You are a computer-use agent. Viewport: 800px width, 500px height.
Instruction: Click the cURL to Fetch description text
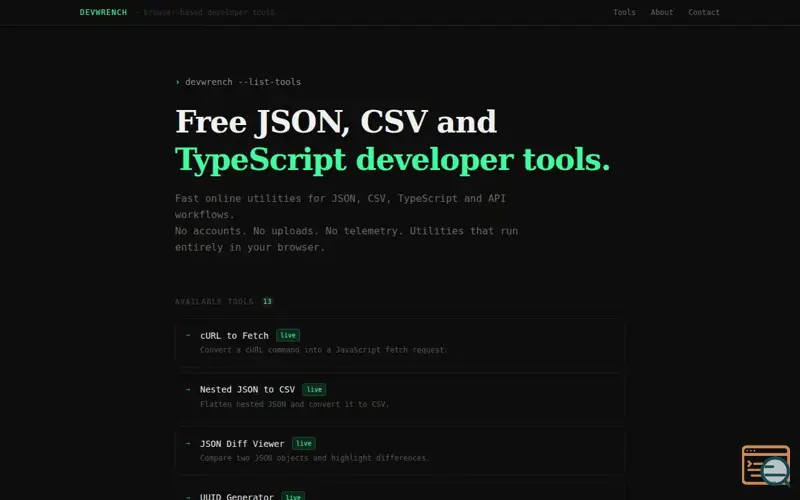click(323, 350)
